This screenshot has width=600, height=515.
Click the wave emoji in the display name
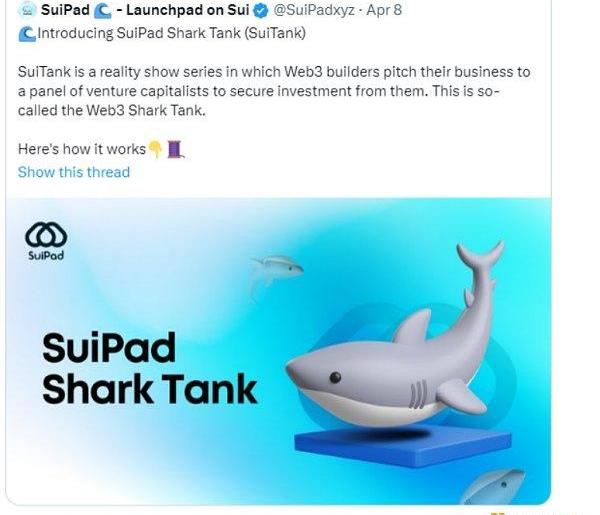click(104, 12)
